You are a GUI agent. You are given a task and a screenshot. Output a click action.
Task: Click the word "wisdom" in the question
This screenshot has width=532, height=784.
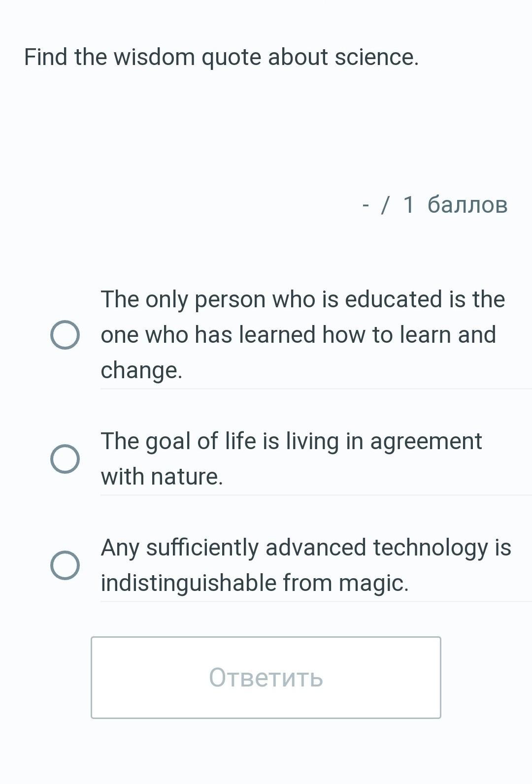pos(154,57)
